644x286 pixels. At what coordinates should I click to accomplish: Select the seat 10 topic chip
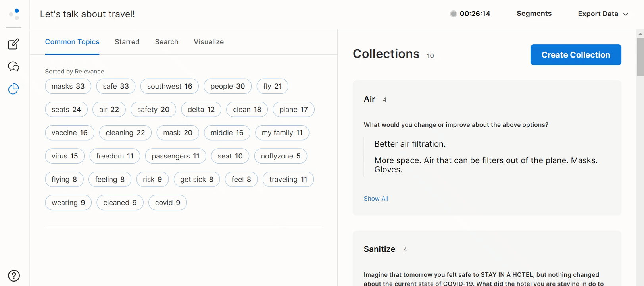[230, 156]
